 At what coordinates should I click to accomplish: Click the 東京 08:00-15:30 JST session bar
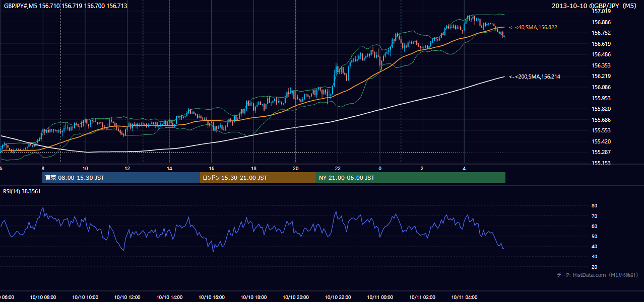click(x=121, y=178)
